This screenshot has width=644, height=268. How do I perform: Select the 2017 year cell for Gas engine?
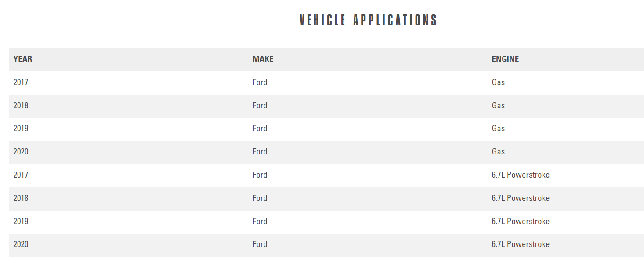[21, 82]
